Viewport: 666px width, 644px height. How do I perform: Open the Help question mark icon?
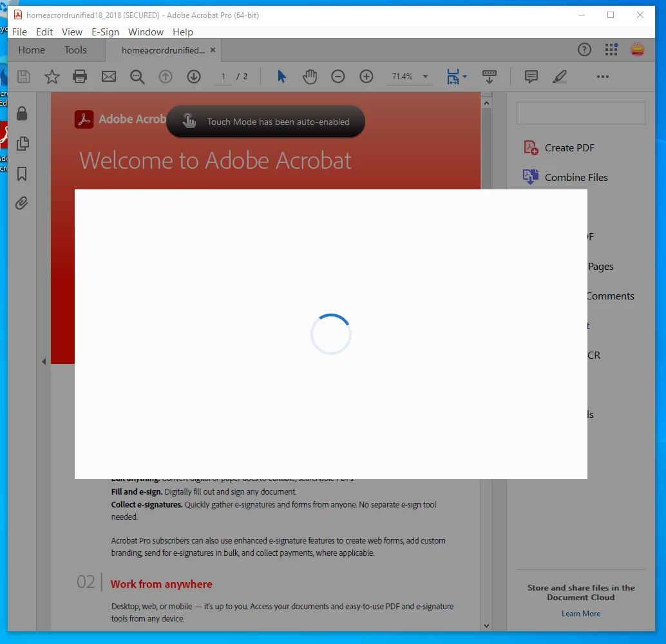(x=584, y=50)
